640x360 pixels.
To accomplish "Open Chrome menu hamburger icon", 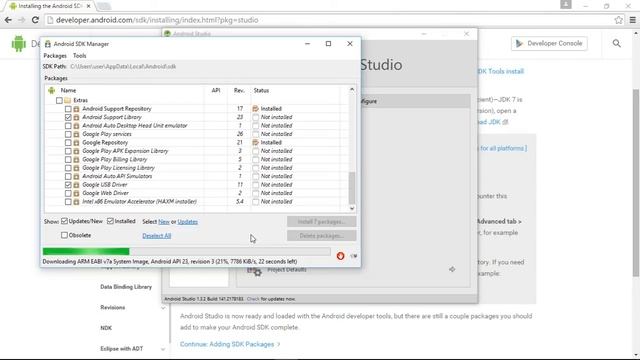I will click(x=633, y=20).
